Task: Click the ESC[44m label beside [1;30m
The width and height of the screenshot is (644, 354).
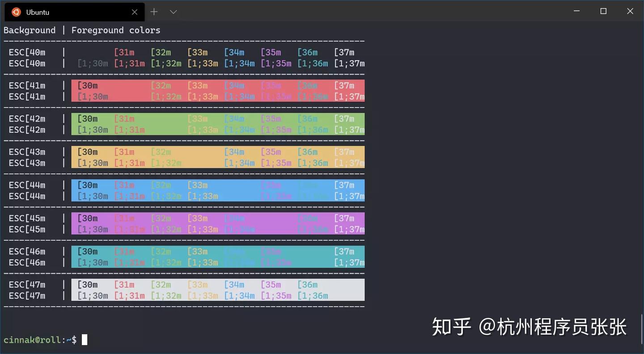Action: 27,196
